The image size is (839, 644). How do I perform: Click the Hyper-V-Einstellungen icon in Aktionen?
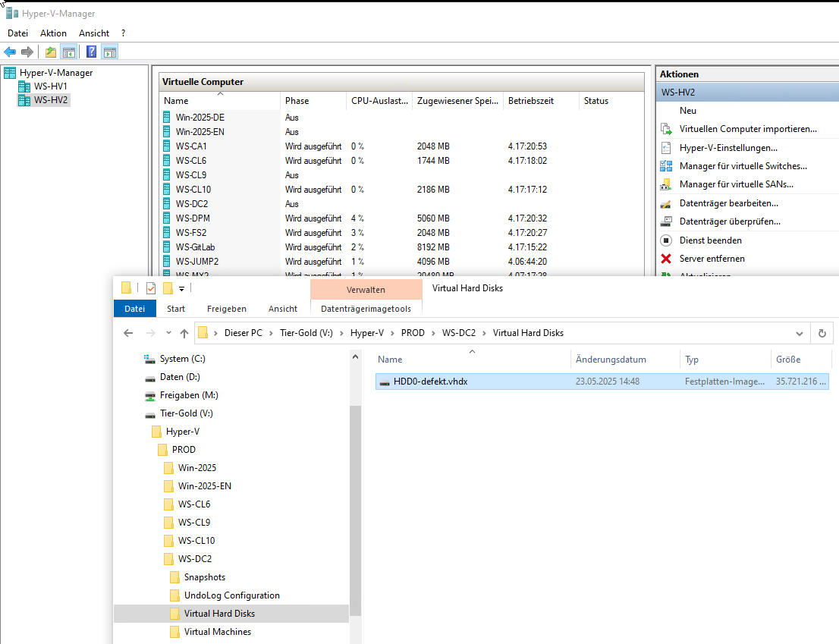tap(666, 148)
